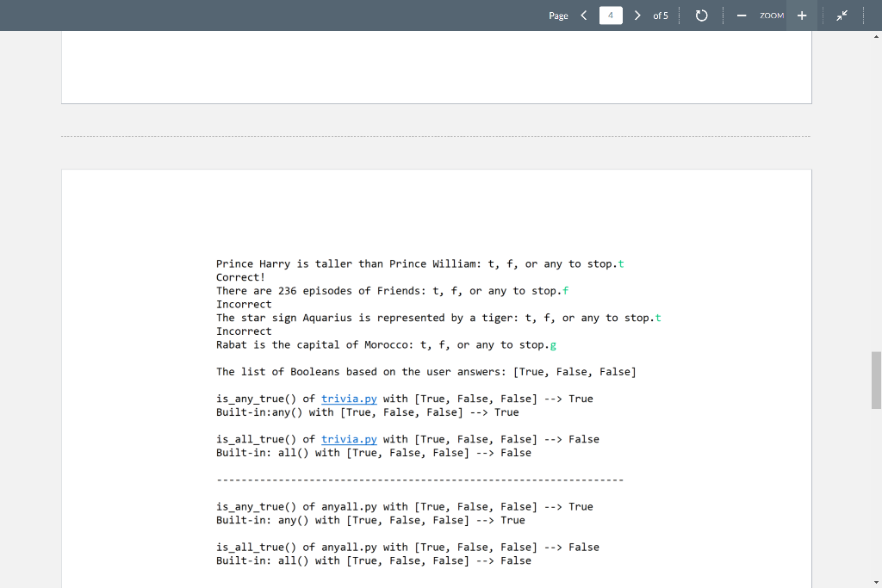Image resolution: width=882 pixels, height=588 pixels.
Task: Click the vertical scrollbar thumb
Action: (x=874, y=379)
